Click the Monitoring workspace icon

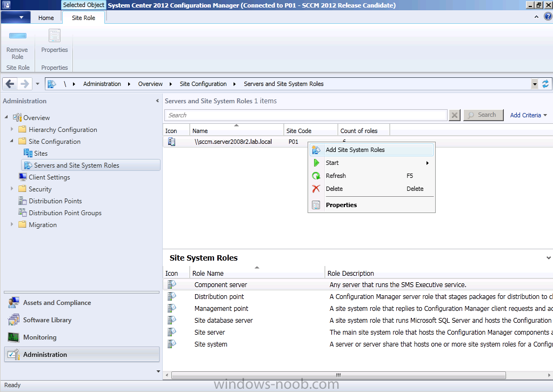point(14,337)
